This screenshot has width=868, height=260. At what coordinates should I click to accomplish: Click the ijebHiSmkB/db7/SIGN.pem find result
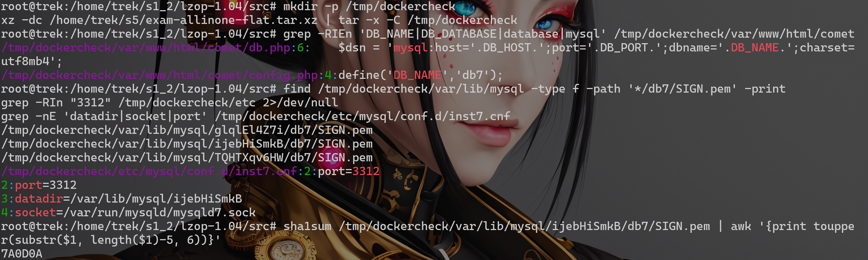[x=187, y=144]
